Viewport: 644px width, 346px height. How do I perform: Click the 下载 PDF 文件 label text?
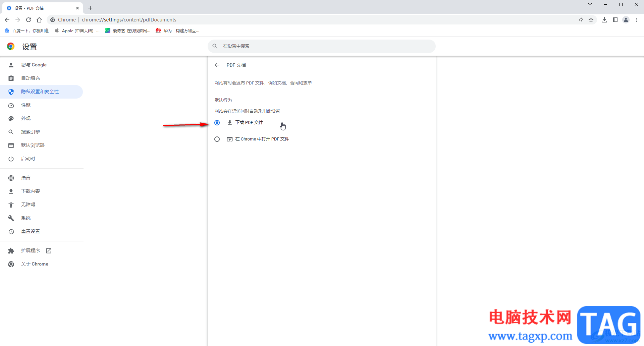pyautogui.click(x=249, y=122)
